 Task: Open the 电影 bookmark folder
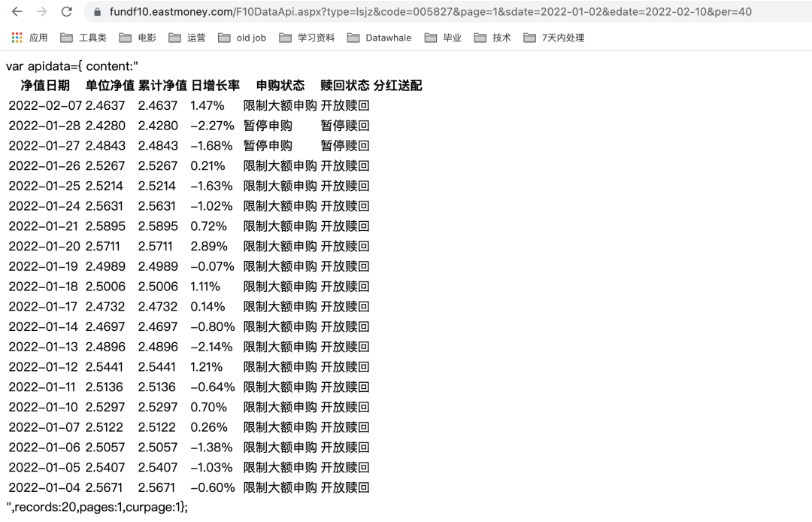tap(138, 38)
